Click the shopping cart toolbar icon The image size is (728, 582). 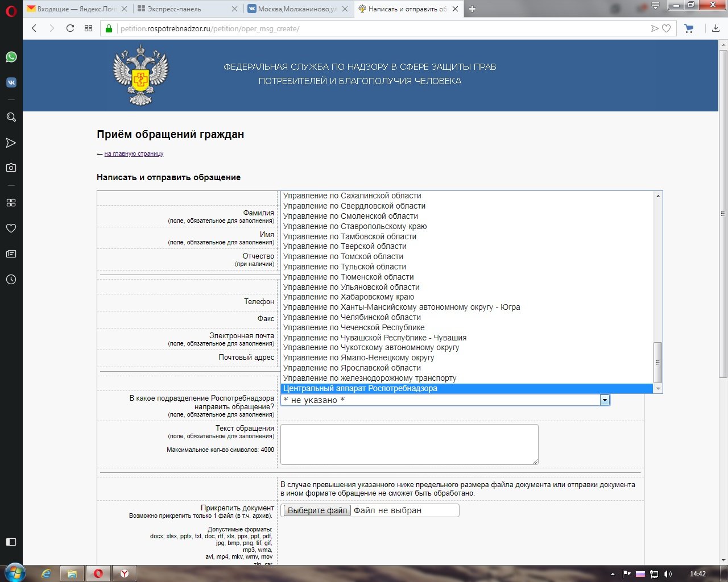689,28
